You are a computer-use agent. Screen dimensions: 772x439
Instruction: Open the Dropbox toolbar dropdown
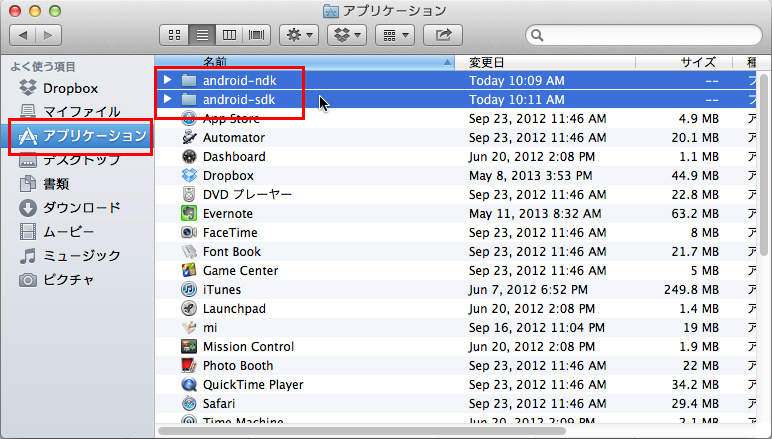tap(347, 35)
